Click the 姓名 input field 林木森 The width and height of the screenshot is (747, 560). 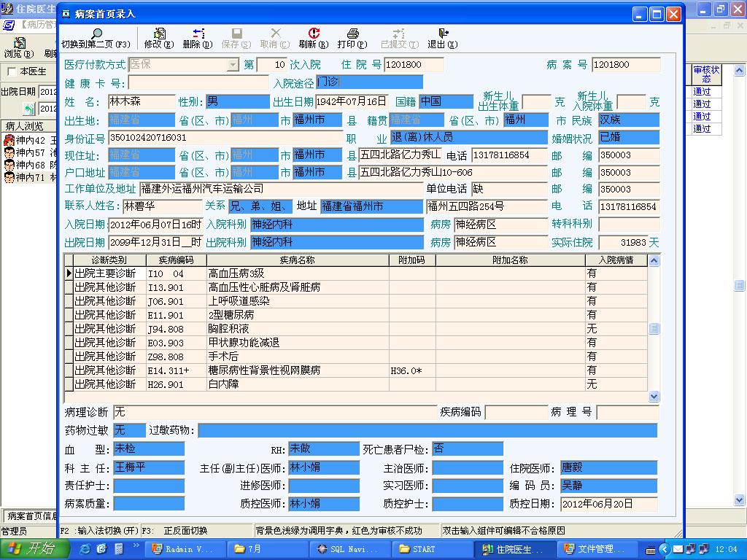[x=142, y=101]
